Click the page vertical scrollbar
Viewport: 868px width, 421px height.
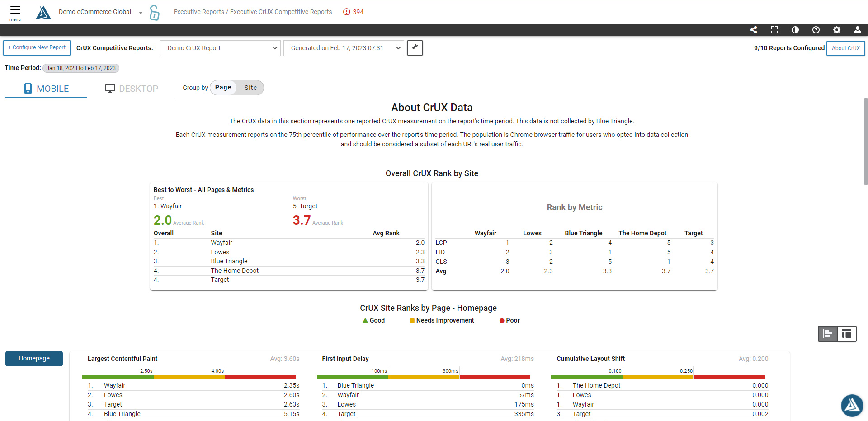tap(865, 141)
